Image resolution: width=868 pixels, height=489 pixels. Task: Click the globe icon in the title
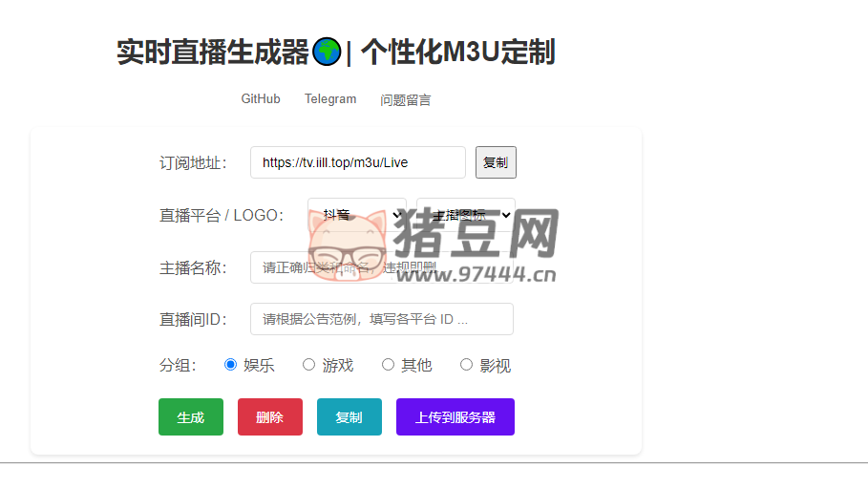tap(327, 53)
